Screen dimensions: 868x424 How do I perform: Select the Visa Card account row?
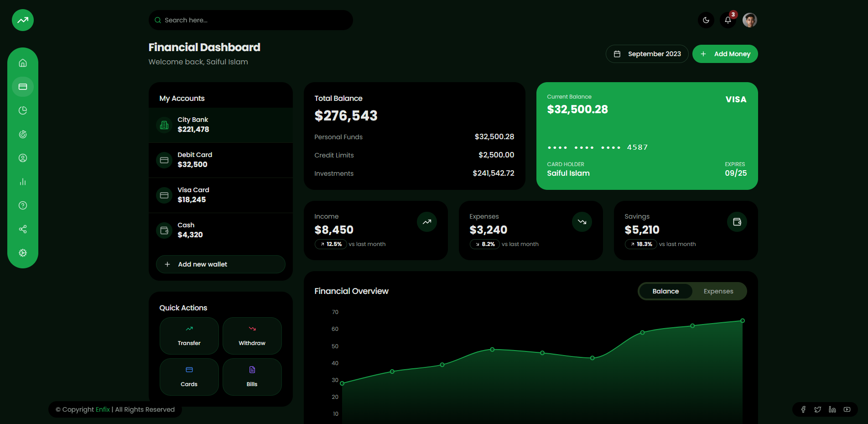coord(221,195)
